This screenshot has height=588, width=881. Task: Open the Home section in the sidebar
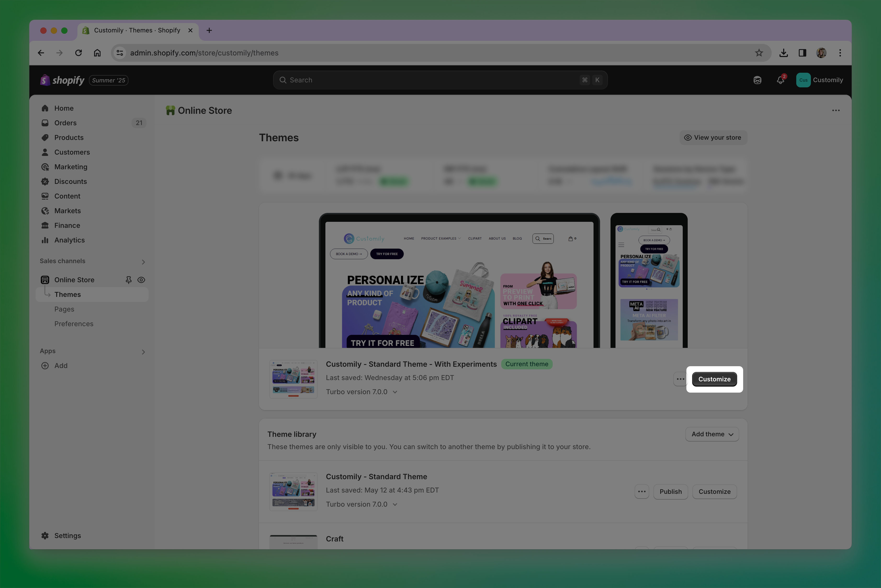tap(64, 108)
